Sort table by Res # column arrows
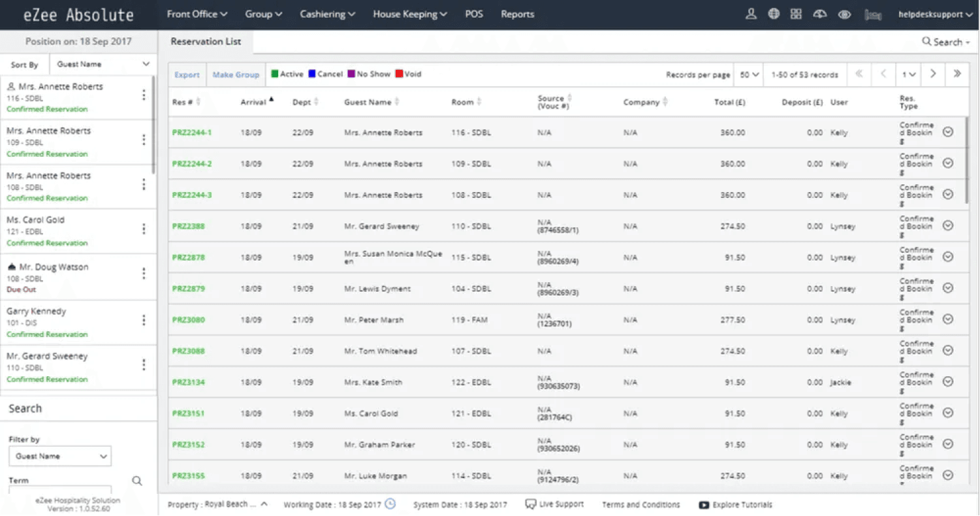Image resolution: width=980 pixels, height=516 pixels. [198, 102]
